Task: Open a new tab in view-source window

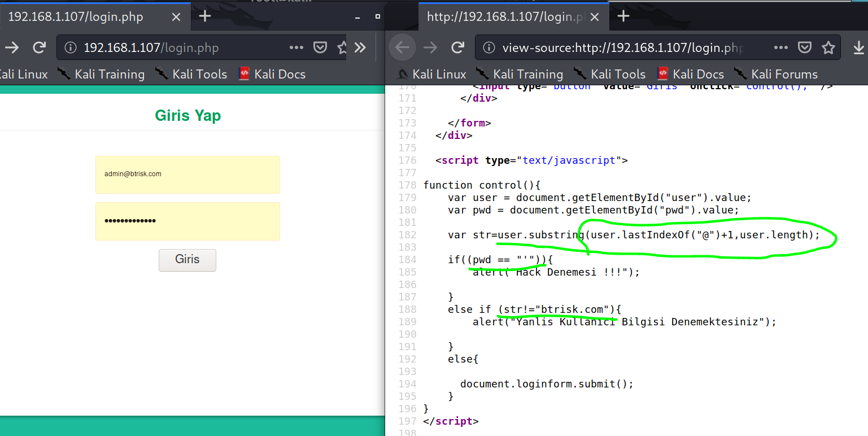Action: click(623, 16)
